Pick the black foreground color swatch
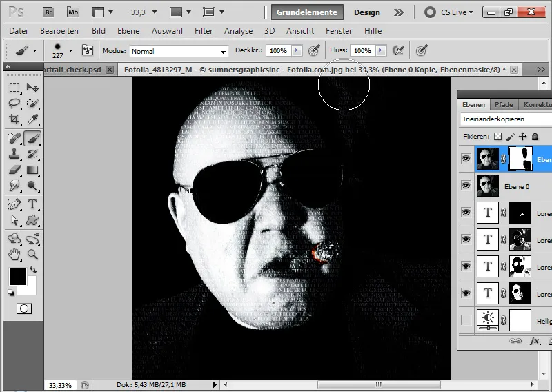The width and height of the screenshot is (552, 392). (x=17, y=275)
